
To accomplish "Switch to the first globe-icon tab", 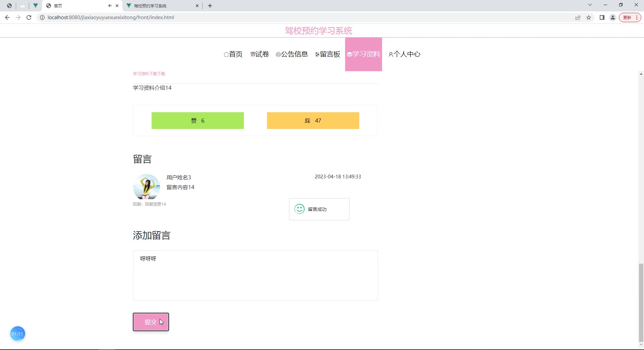I will pyautogui.click(x=9, y=6).
